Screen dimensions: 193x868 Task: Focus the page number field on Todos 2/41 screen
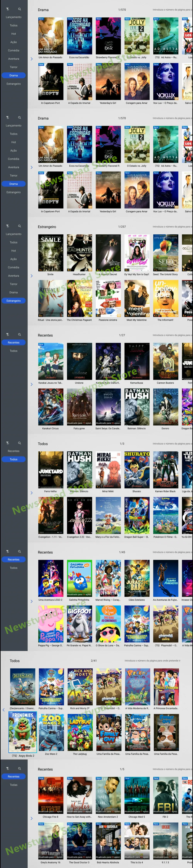point(152,661)
